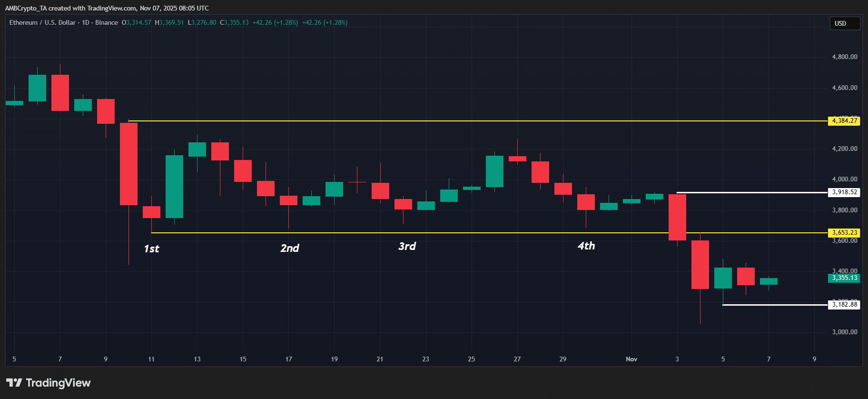Select the 4,384.27 yellow price label

point(844,121)
